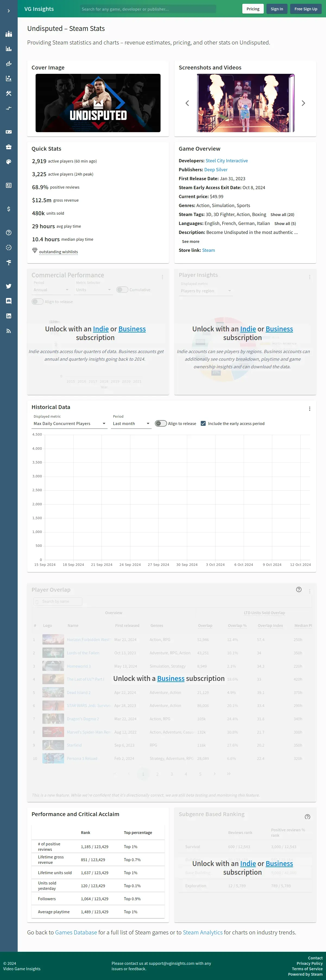This screenshot has width=326, height=980.
Task: Open the Steam store link
Action: click(x=208, y=250)
